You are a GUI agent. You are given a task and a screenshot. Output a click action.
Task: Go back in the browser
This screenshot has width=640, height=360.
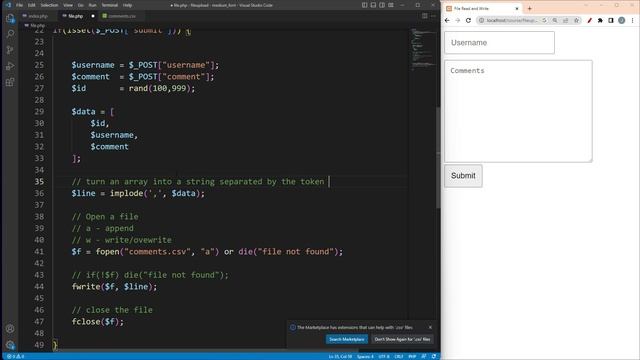[x=447, y=20]
